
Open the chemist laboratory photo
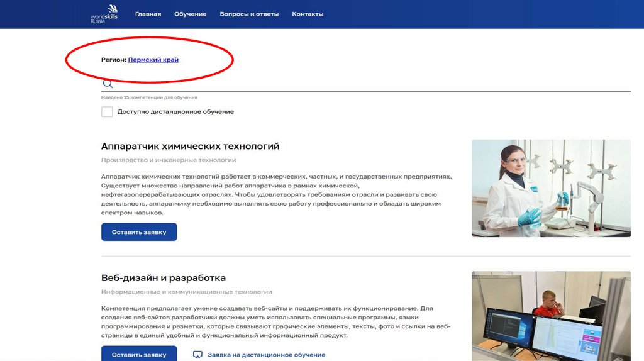551,188
